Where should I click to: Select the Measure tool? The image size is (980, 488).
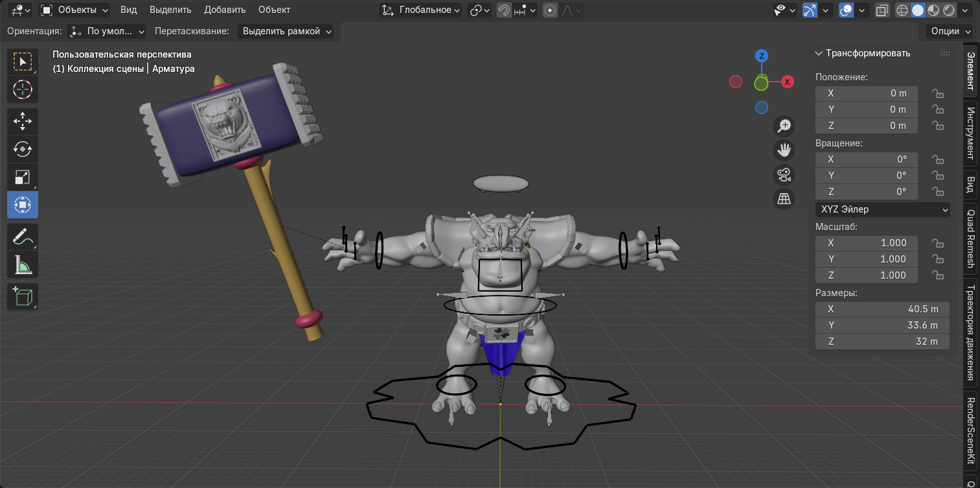pos(22,263)
